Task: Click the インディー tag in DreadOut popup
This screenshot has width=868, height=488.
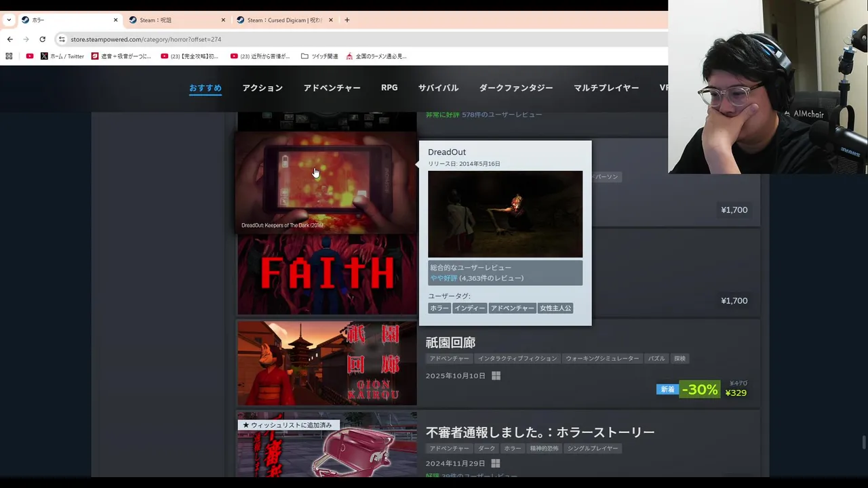Action: 469,308
